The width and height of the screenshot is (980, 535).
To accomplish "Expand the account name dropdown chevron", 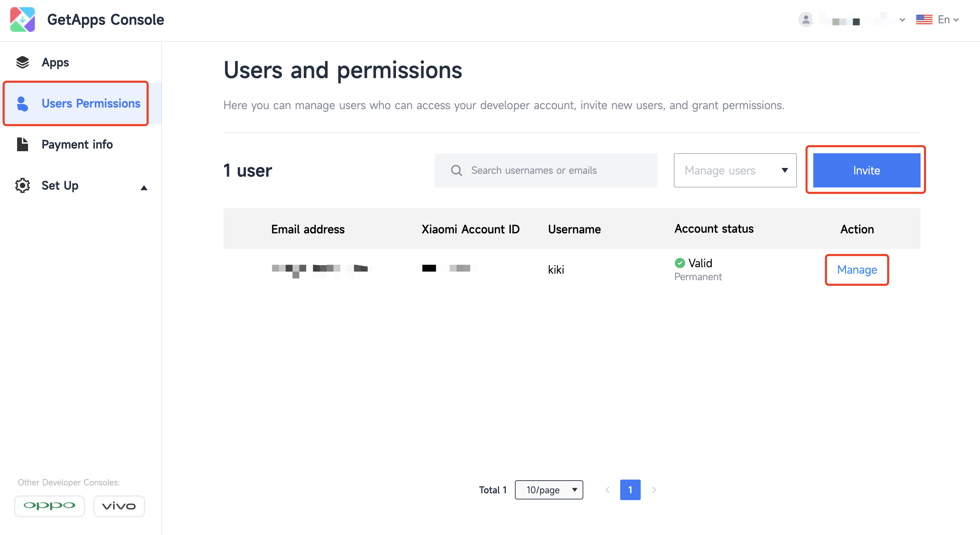I will click(x=902, y=20).
